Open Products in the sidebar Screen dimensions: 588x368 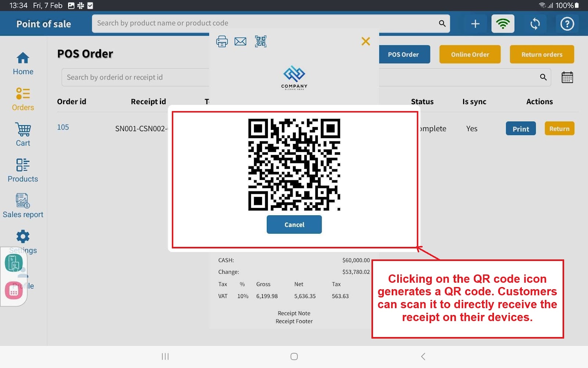click(x=23, y=170)
